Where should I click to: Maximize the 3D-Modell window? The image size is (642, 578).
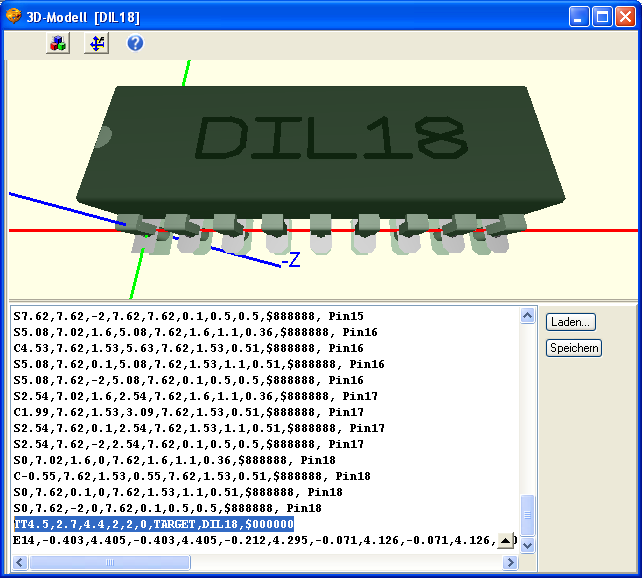pos(602,17)
